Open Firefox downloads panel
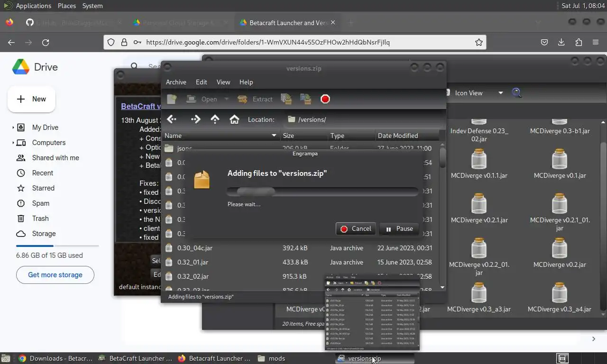Screen dimensions: 607x364 coord(561,42)
